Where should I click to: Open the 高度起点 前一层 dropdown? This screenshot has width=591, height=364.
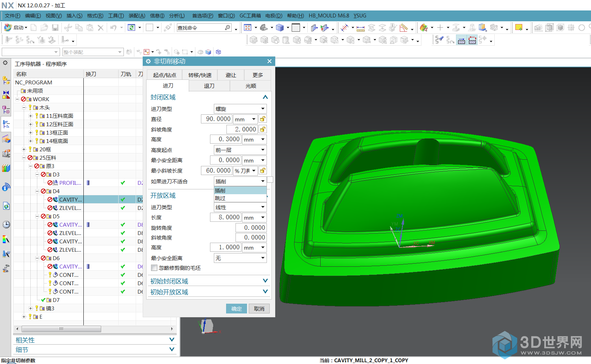(x=240, y=150)
